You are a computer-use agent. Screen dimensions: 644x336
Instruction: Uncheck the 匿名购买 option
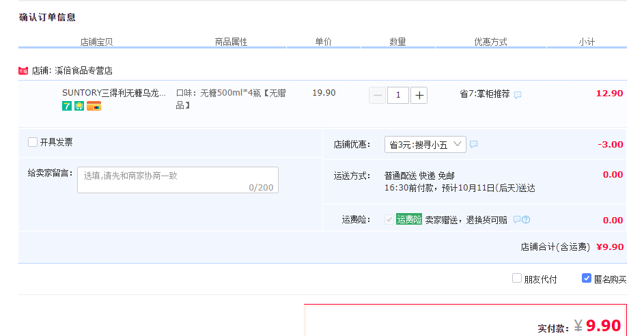click(587, 278)
